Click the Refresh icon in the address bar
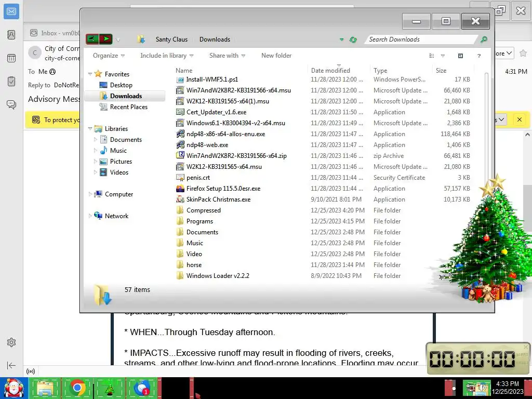 (x=353, y=39)
